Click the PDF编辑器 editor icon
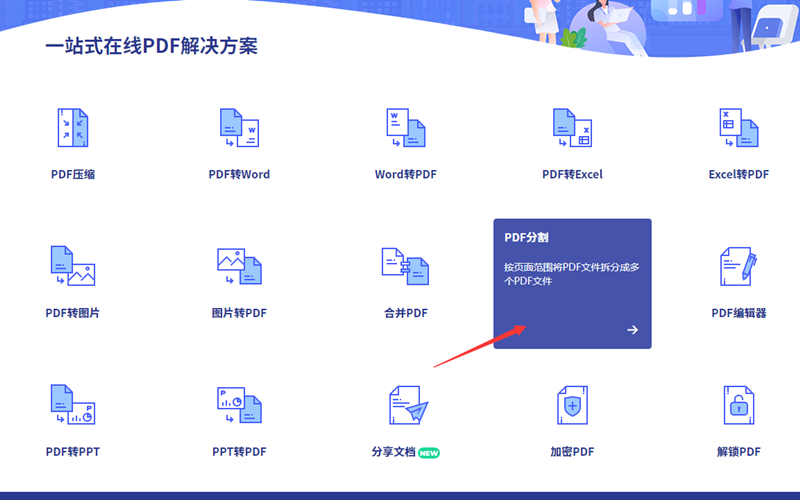The image size is (800, 500). pyautogui.click(x=738, y=266)
